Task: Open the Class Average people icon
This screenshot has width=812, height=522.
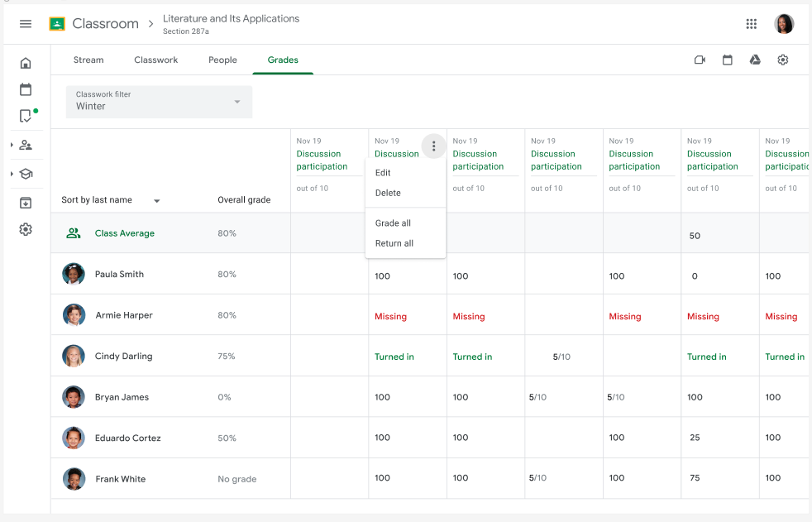Action: 74,233
